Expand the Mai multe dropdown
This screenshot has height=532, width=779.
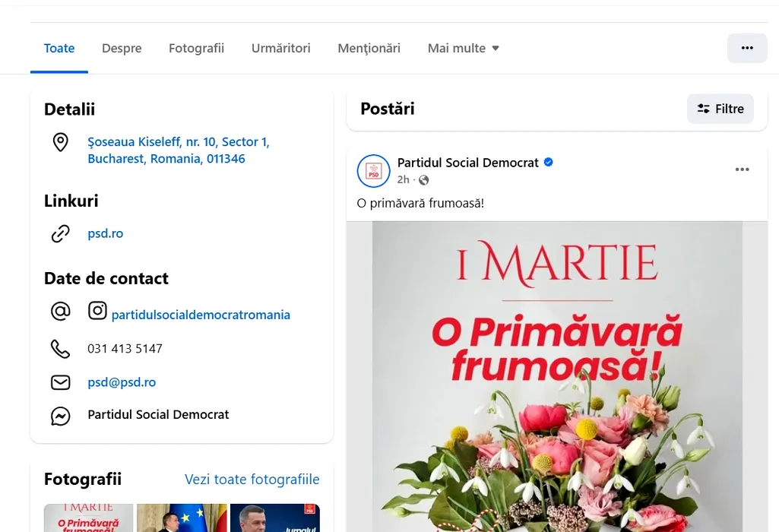click(x=463, y=49)
